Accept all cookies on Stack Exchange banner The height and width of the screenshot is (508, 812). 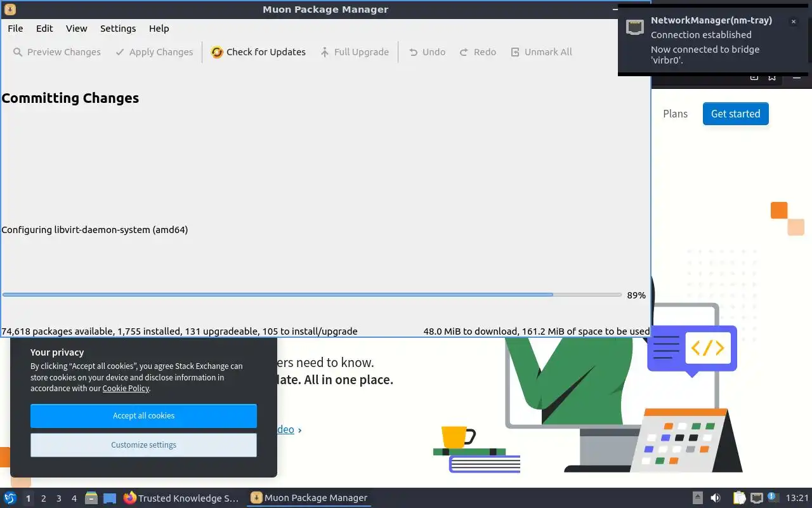click(x=143, y=416)
